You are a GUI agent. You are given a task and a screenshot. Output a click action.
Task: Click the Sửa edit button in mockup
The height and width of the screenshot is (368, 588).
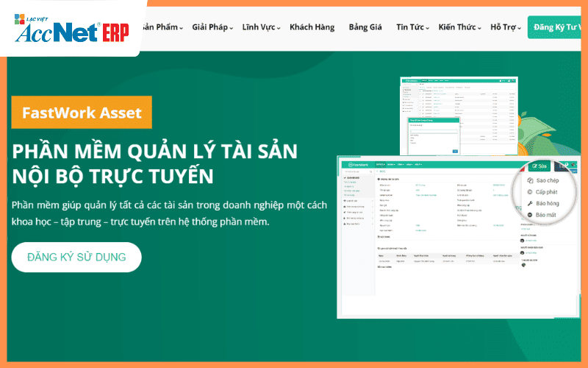[x=539, y=166]
